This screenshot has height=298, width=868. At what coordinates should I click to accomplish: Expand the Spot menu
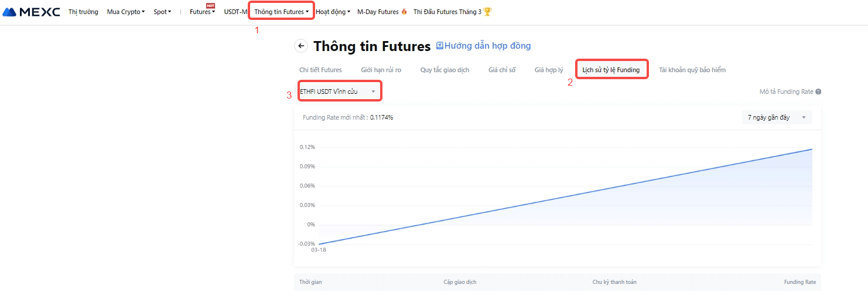162,12
